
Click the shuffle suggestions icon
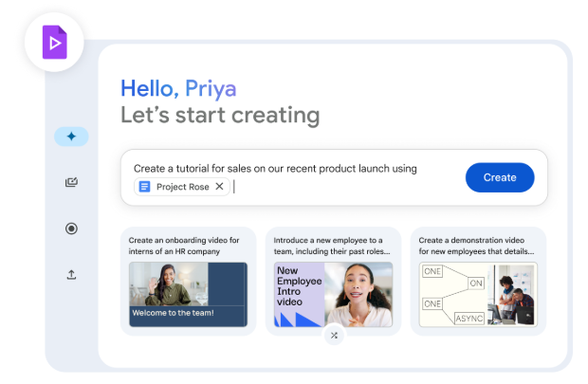(x=334, y=335)
